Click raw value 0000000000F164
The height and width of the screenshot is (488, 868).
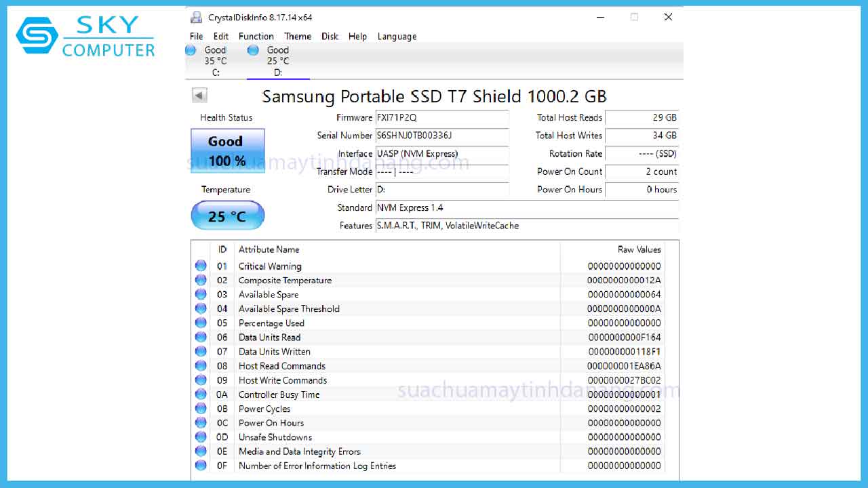click(x=624, y=338)
